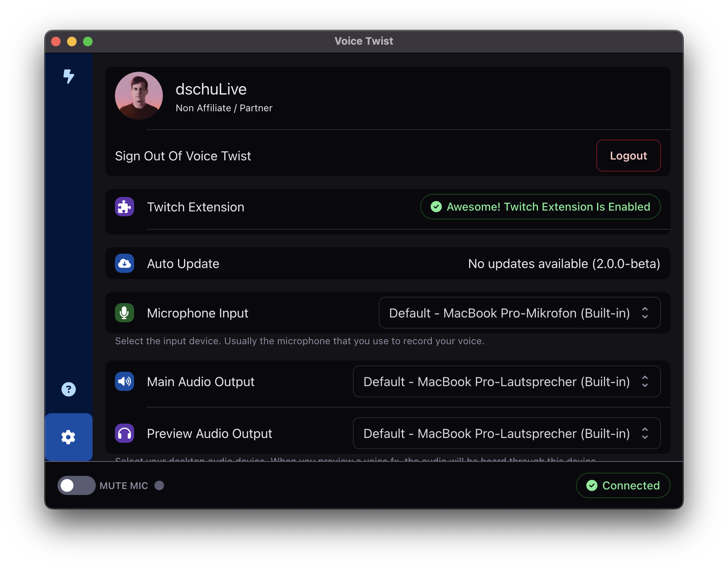The image size is (728, 568).
Task: Select the settings gear in sidebar
Action: click(x=69, y=437)
